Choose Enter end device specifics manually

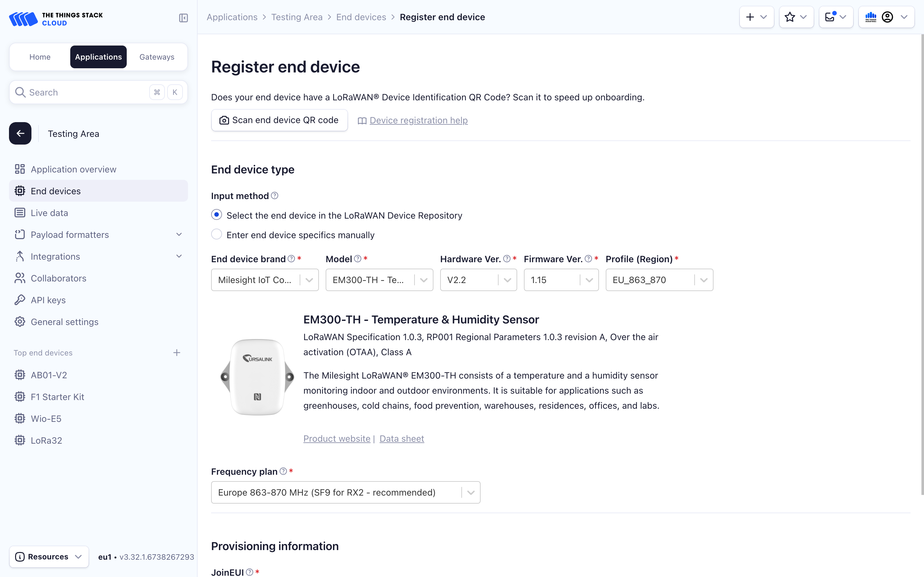(217, 234)
